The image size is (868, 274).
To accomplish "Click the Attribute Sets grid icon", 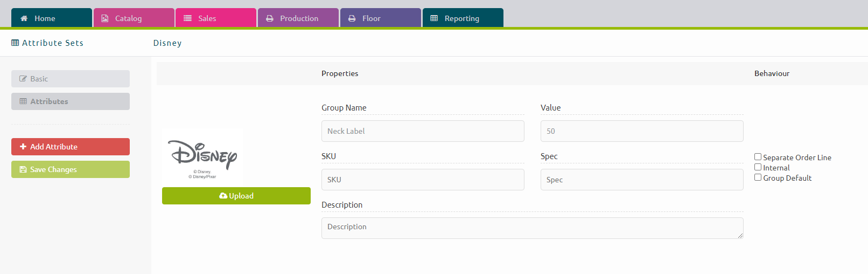I will (x=15, y=43).
